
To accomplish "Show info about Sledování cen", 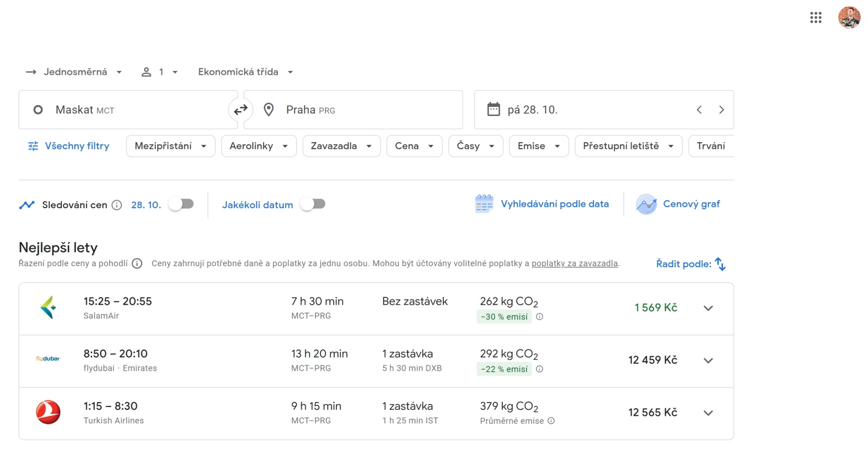I will coord(117,205).
